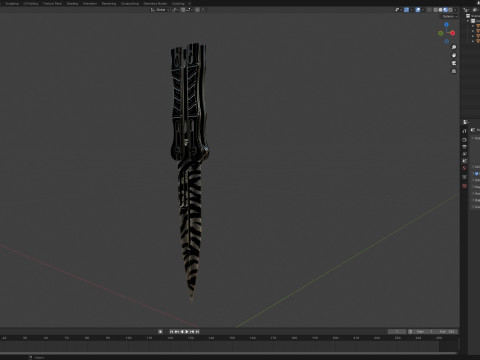Toggle the blue checkbox in properties panel

coord(476,173)
